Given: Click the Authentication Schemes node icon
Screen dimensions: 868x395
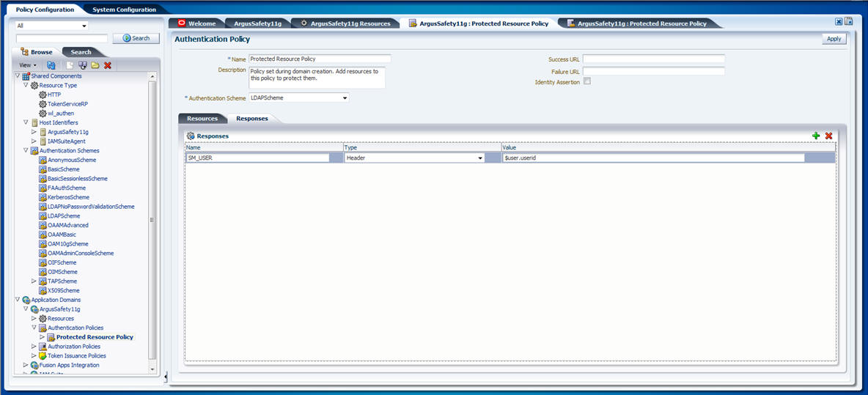Looking at the screenshot, I should (34, 150).
